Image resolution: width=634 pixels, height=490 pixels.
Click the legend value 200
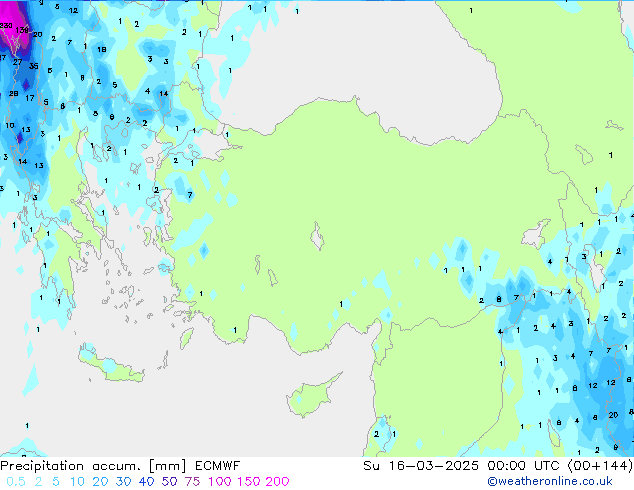pyautogui.click(x=277, y=482)
